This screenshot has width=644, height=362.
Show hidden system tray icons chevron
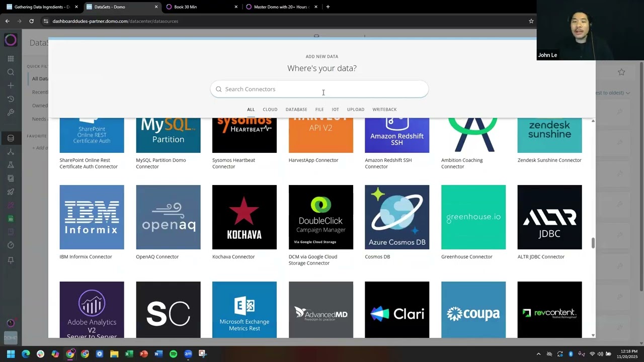pyautogui.click(x=539, y=354)
